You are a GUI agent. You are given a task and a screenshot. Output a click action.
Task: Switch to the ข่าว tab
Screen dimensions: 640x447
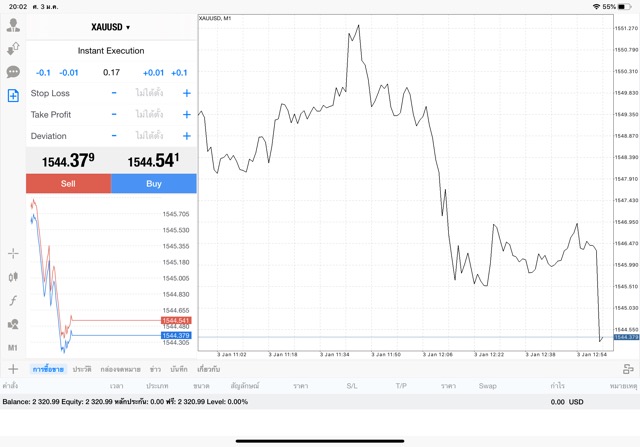click(155, 370)
